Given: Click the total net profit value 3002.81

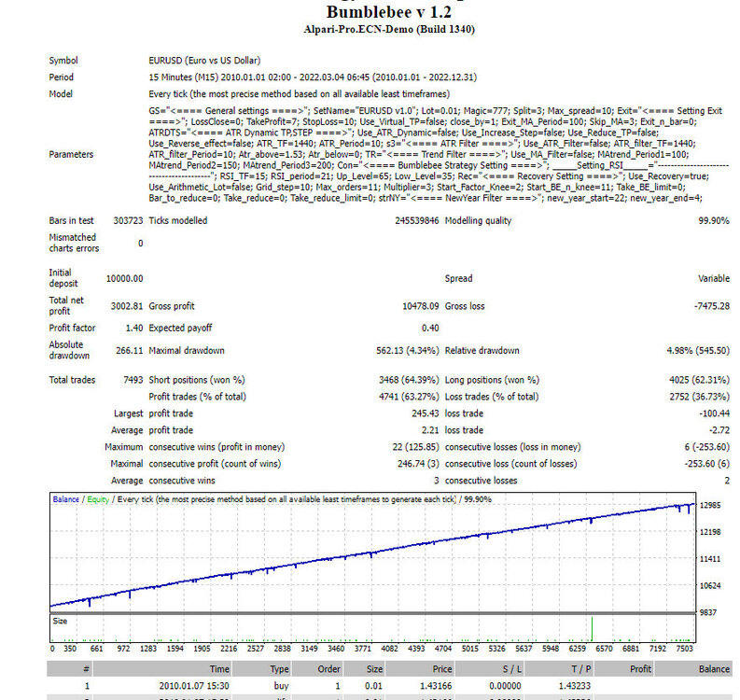Looking at the screenshot, I should (x=127, y=306).
